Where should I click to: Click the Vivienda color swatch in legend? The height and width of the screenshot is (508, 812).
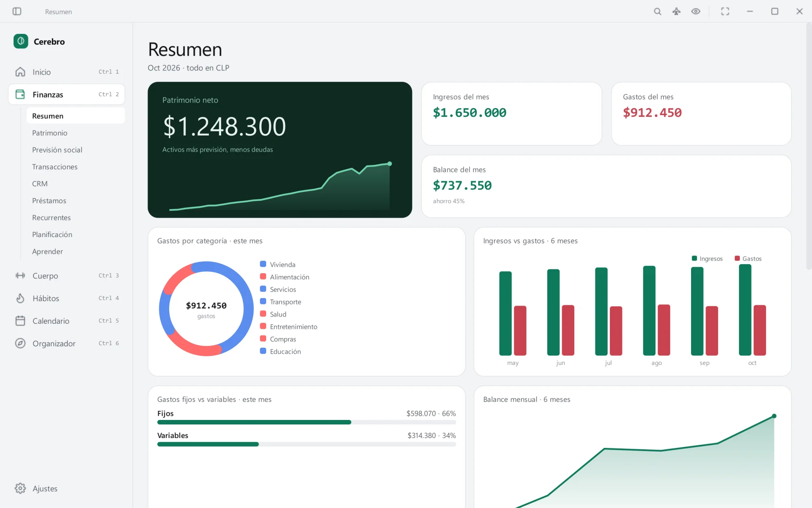(x=263, y=264)
